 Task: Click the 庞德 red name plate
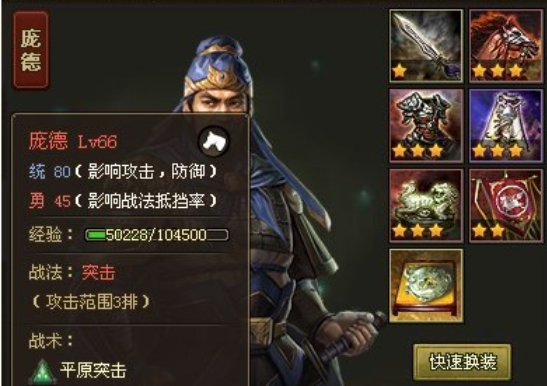click(31, 50)
